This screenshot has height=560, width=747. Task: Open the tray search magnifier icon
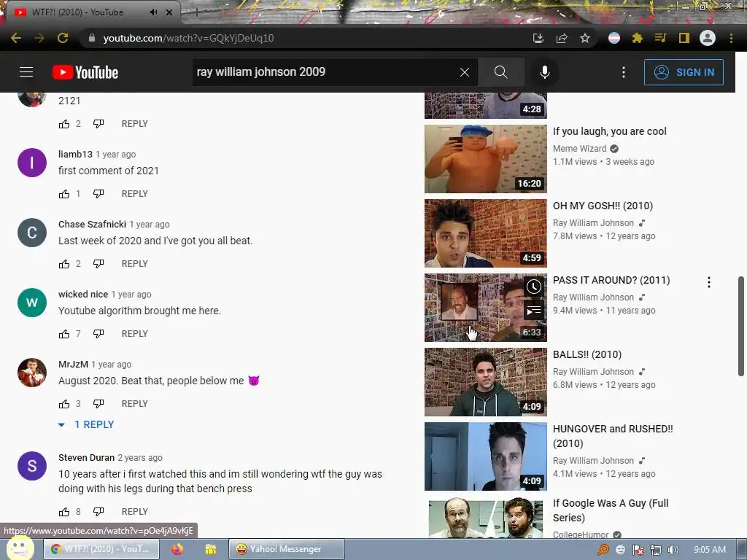coord(603,550)
